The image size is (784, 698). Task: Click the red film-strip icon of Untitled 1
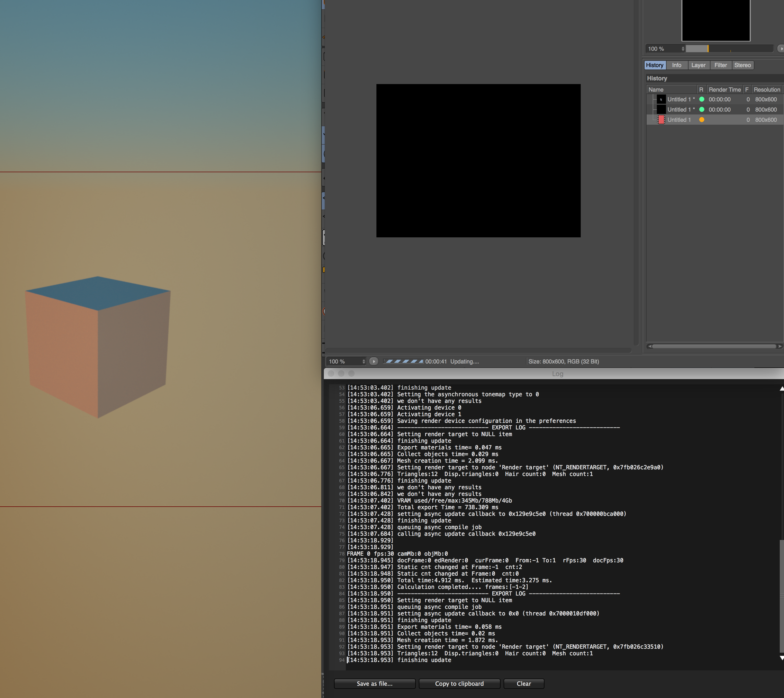coord(661,120)
